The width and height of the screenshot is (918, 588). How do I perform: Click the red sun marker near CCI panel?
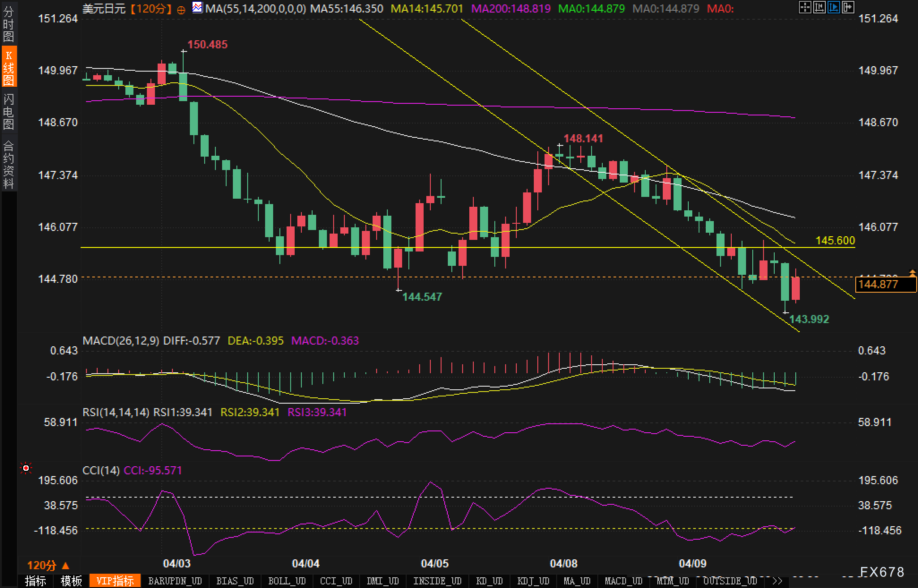click(26, 469)
